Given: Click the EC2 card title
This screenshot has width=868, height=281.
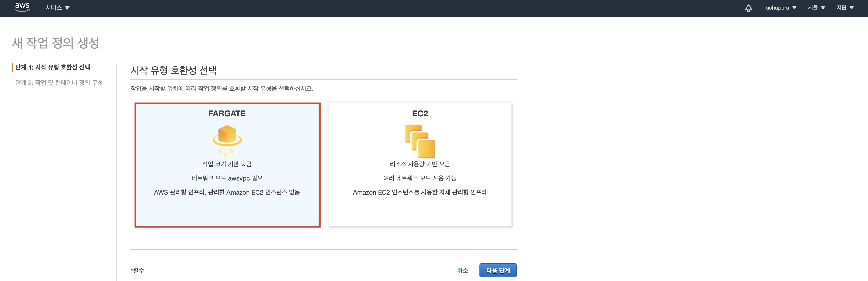Looking at the screenshot, I should [420, 114].
